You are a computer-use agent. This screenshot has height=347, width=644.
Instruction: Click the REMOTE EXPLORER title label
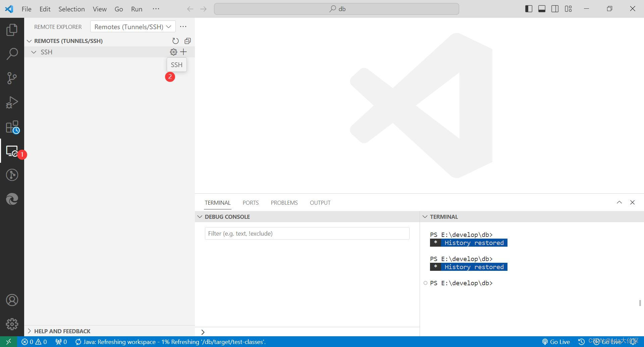[x=58, y=27]
